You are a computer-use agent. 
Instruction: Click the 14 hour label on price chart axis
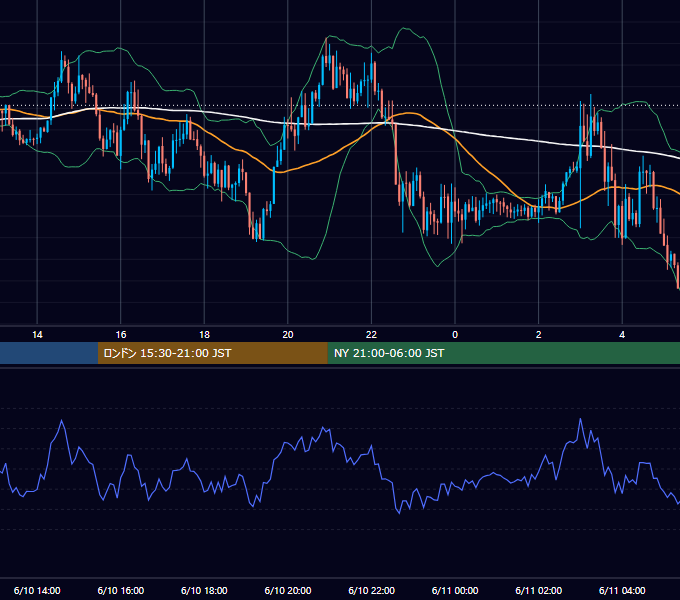pyautogui.click(x=37, y=335)
